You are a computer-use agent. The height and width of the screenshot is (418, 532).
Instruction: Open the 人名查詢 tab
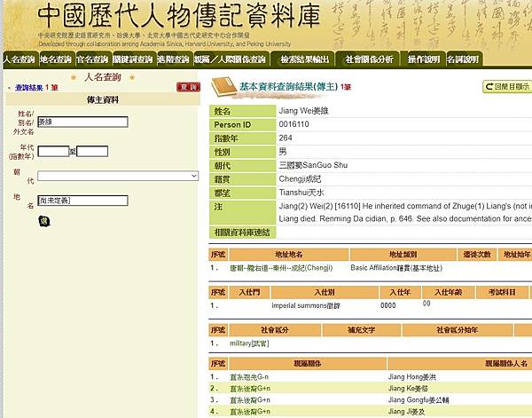19,59
